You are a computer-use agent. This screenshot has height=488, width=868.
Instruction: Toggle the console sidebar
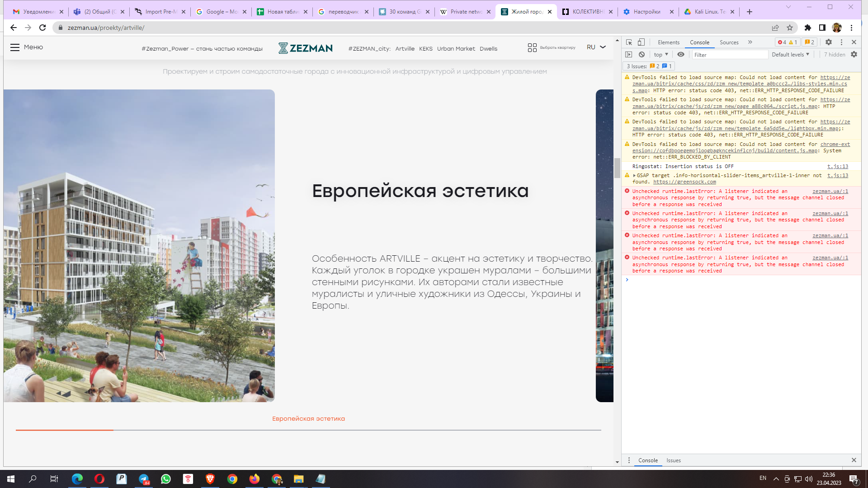[628, 54]
